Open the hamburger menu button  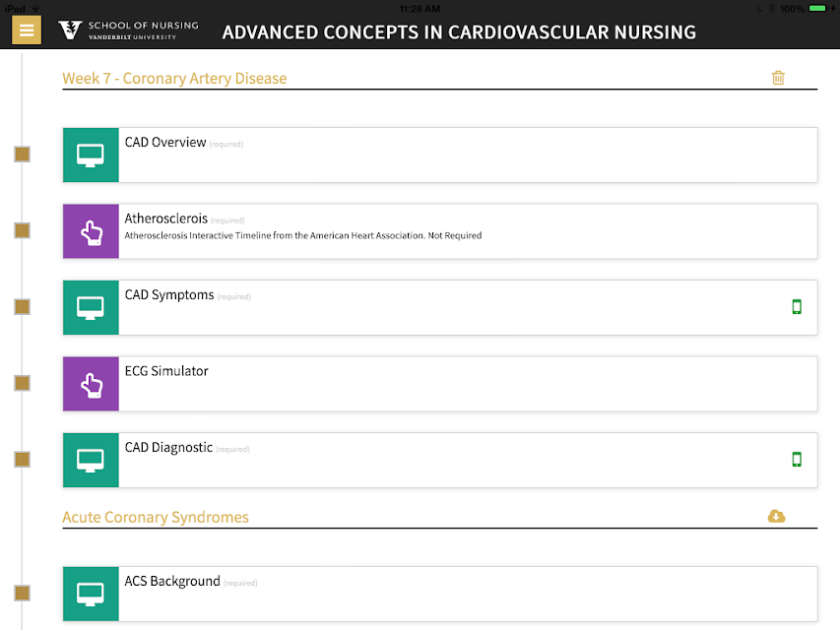pyautogui.click(x=27, y=30)
